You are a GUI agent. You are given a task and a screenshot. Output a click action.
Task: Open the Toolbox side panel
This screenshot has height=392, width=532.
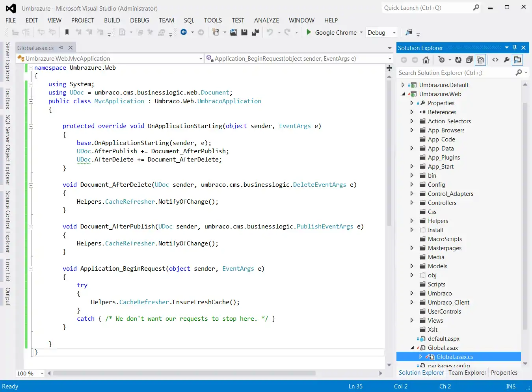click(7, 98)
